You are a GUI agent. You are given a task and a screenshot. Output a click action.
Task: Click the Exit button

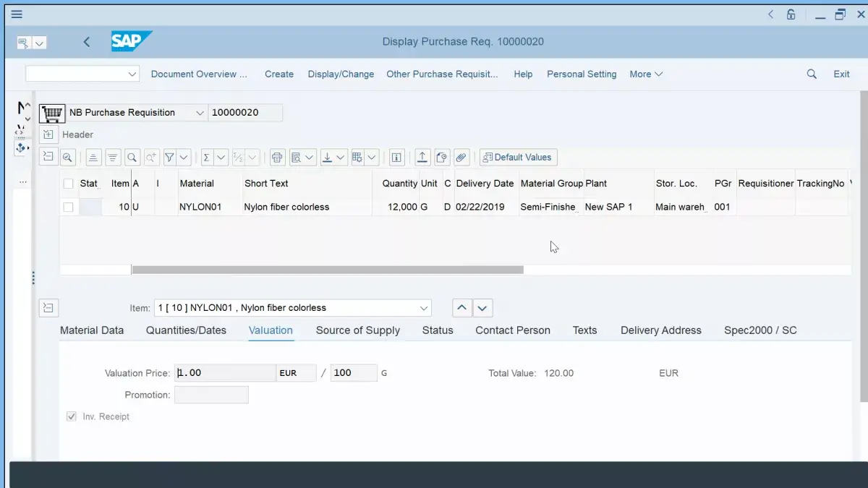tap(841, 74)
